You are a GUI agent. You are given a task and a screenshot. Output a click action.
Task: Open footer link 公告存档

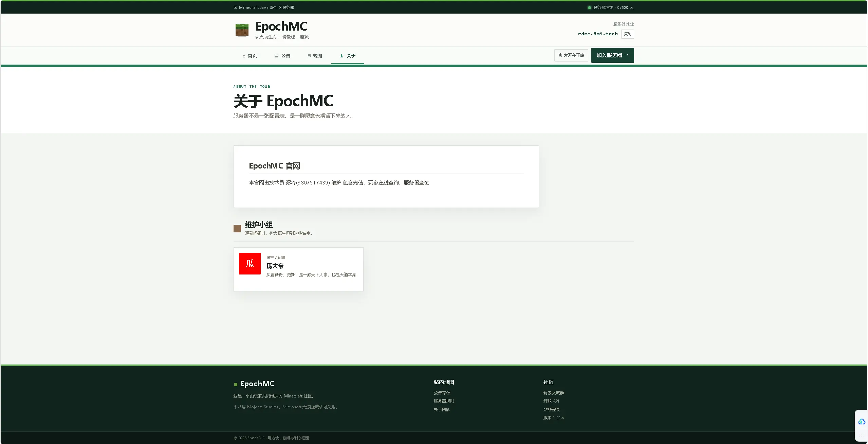tap(442, 393)
